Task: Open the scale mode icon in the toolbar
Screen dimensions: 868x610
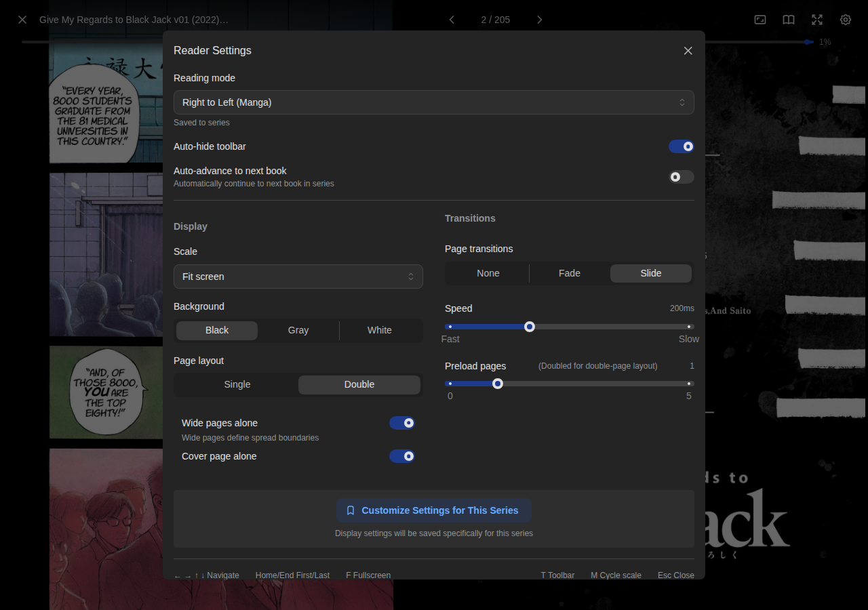Action: 759,20
